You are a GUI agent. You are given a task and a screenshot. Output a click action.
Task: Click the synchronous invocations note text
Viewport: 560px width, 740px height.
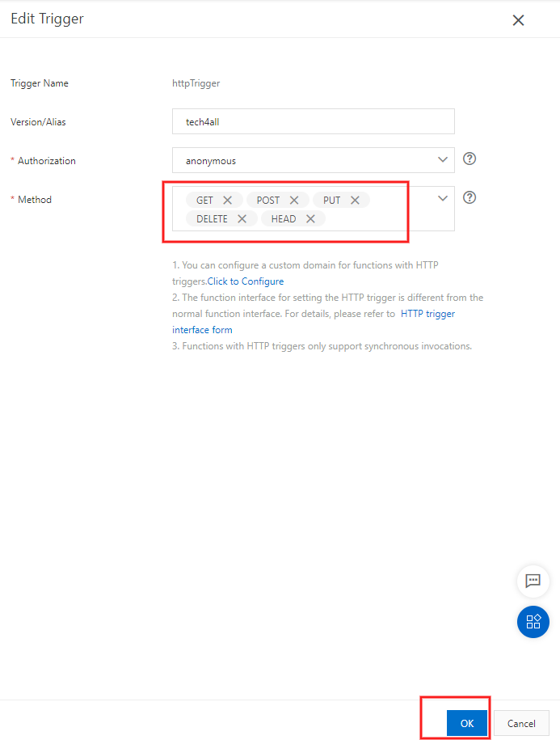click(x=322, y=346)
